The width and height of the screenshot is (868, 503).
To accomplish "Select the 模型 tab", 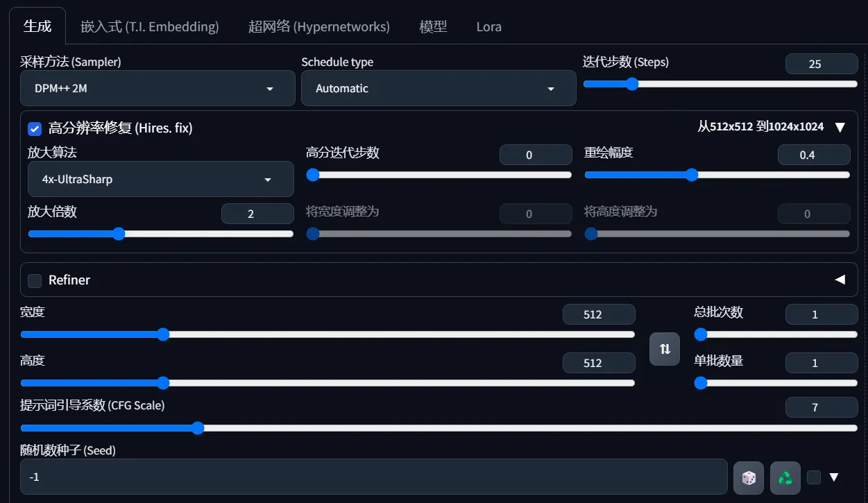I will (433, 27).
